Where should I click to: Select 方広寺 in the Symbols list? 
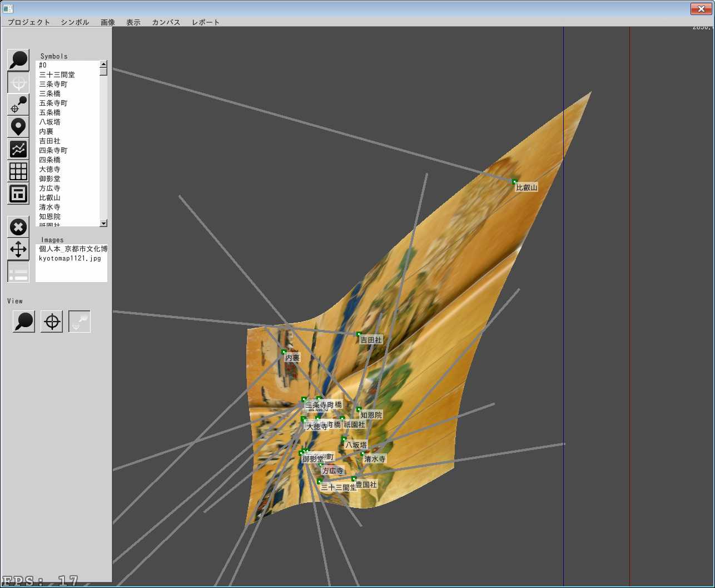coord(67,188)
